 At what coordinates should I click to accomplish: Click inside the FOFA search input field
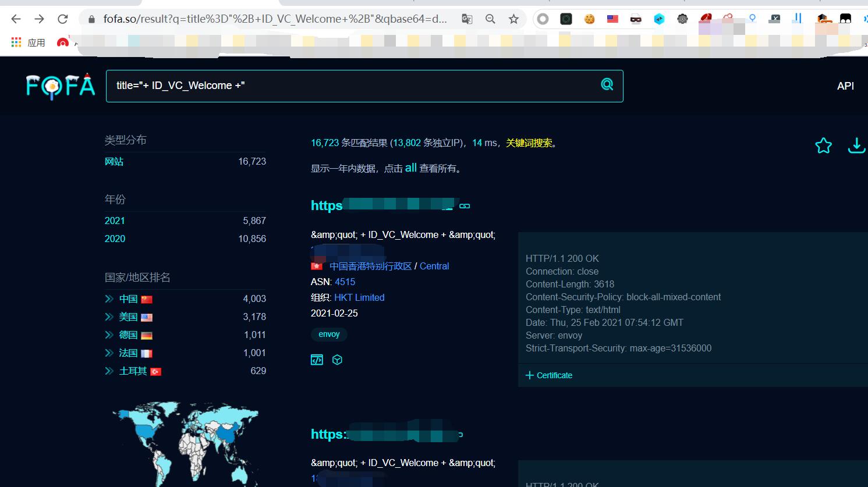[349, 86]
